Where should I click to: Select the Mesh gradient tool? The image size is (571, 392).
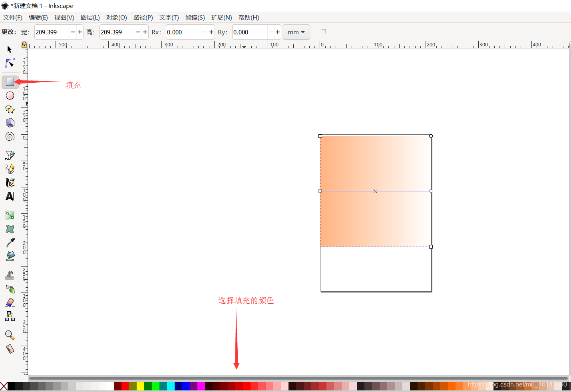click(10, 229)
